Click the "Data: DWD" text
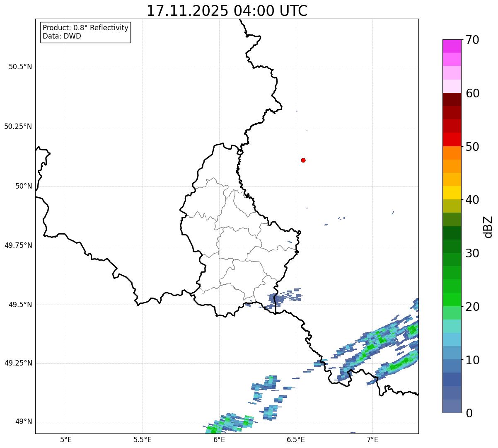 62,36
